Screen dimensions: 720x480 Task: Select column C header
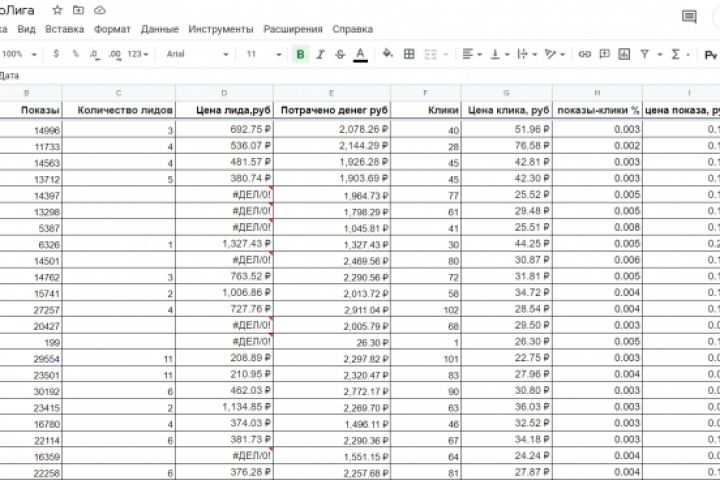point(118,93)
